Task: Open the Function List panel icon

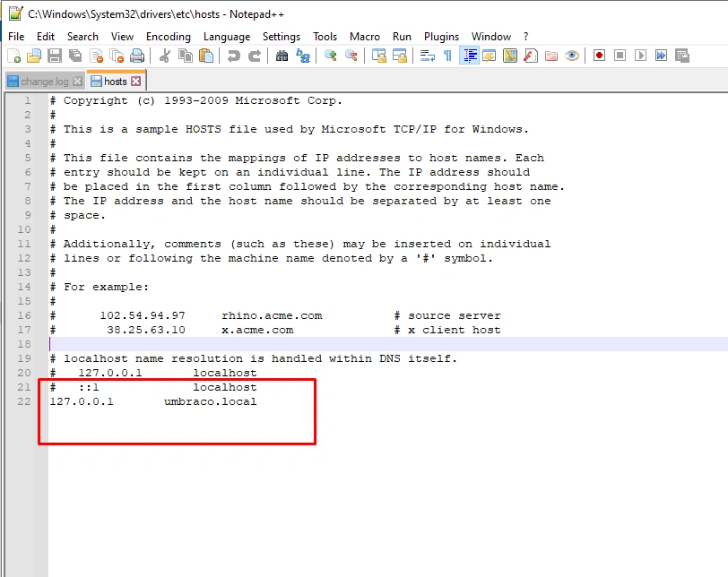Action: pos(530,56)
